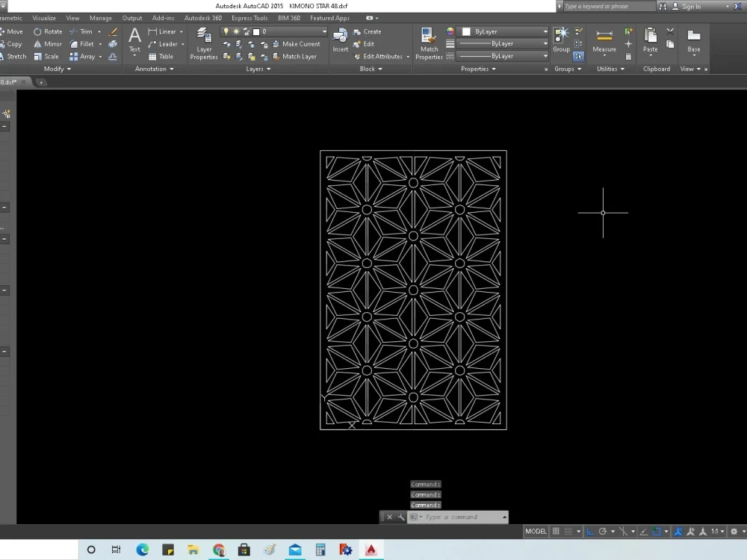747x560 pixels.
Task: Open the Measure utility
Action: 604,40
